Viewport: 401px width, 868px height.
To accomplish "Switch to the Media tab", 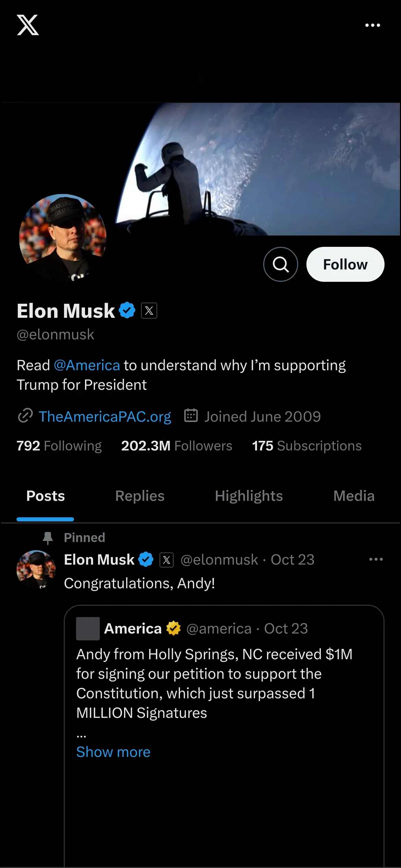I will tap(354, 496).
